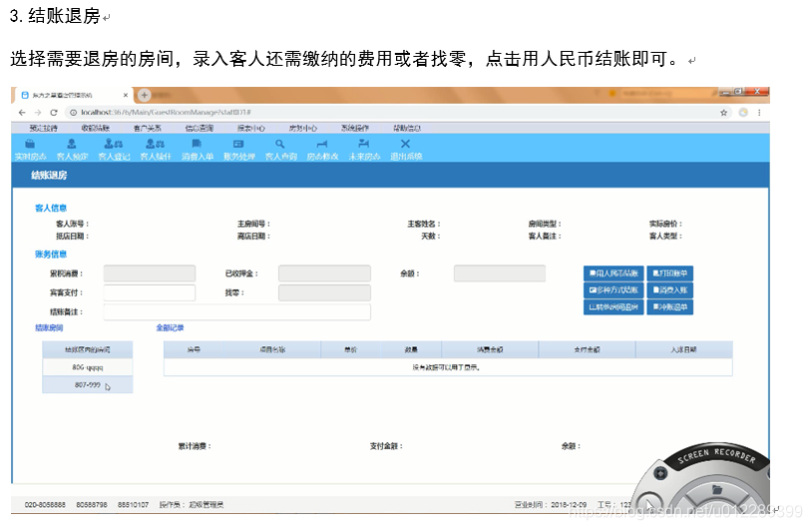812x530 pixels.
Task: Open the 系统操作 menu
Action: coord(355,128)
